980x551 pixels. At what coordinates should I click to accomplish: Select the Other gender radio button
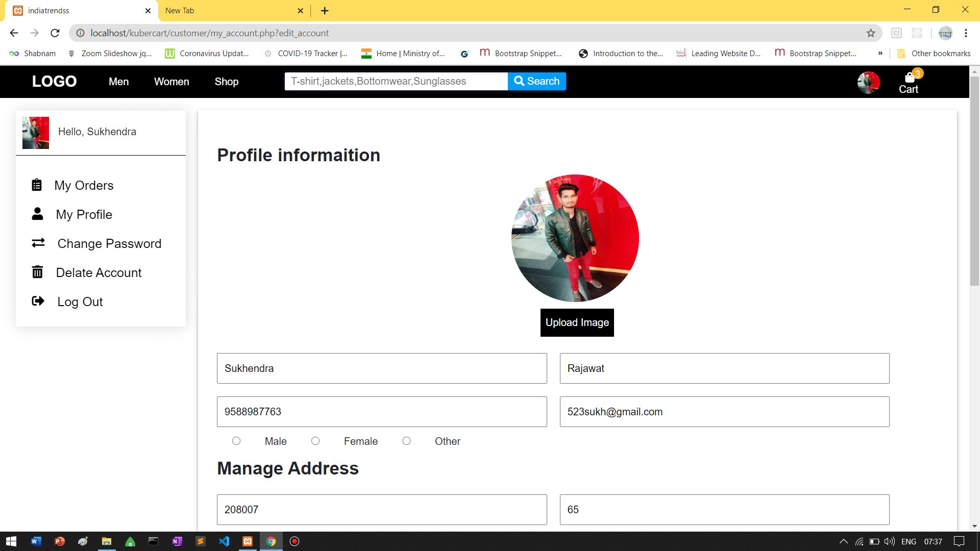406,441
